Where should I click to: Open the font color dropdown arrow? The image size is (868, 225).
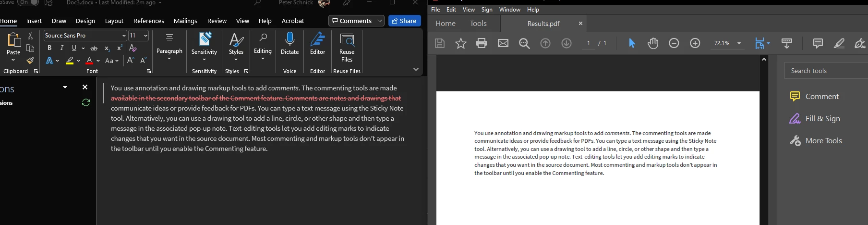point(98,61)
